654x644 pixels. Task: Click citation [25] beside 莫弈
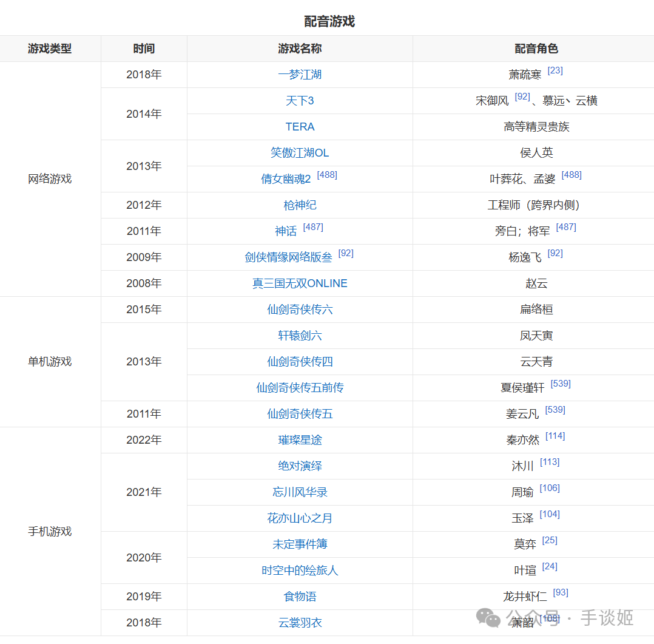(549, 540)
